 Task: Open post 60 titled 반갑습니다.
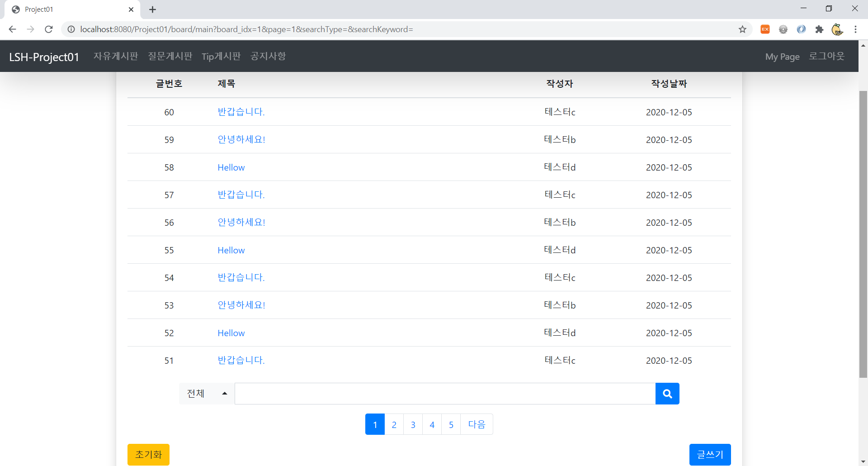(x=241, y=112)
